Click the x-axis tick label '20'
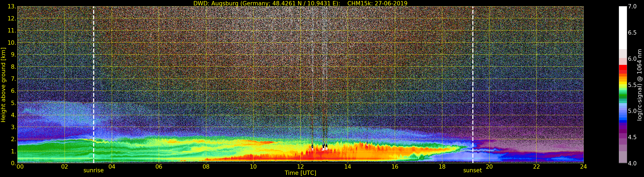Image resolution: width=644 pixels, height=177 pixels. [489, 166]
